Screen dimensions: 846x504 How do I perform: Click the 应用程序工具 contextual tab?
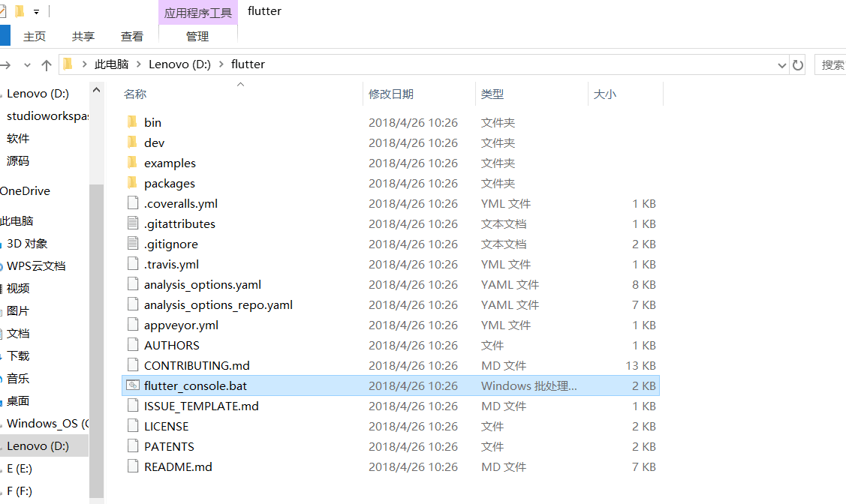(197, 13)
